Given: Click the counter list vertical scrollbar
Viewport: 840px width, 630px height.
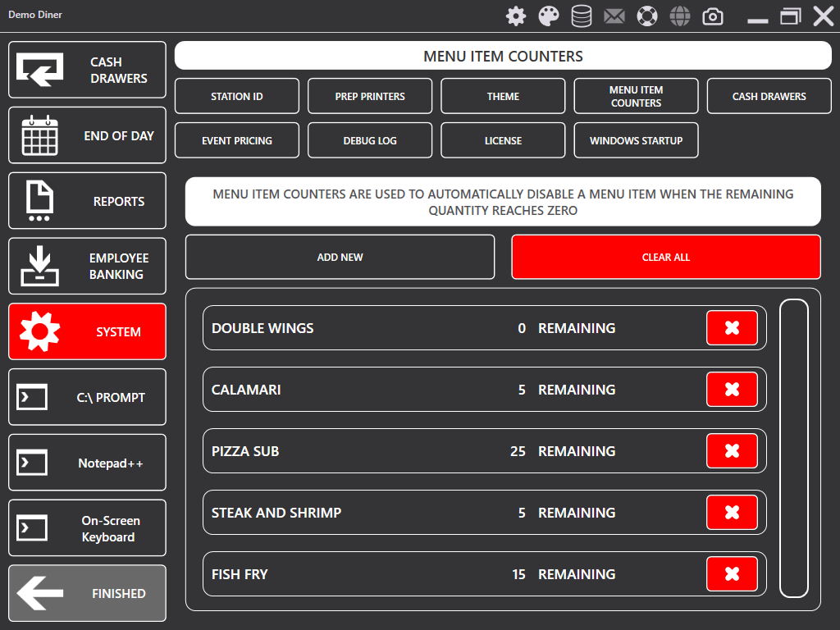Looking at the screenshot, I should (793, 448).
